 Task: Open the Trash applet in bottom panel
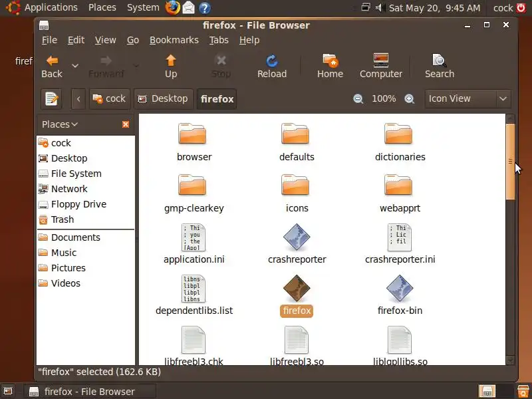(523, 391)
